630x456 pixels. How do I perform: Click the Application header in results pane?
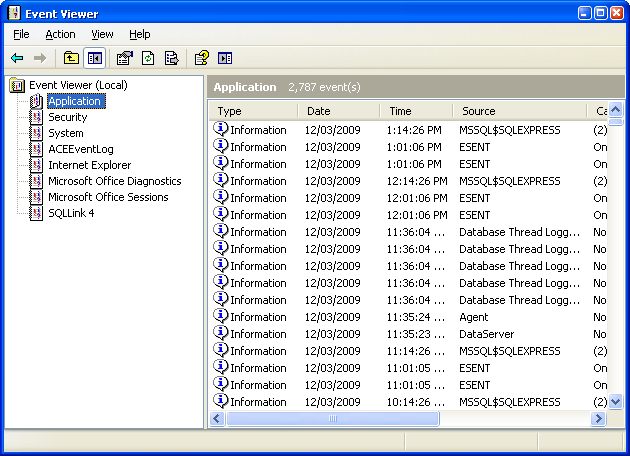[x=245, y=87]
